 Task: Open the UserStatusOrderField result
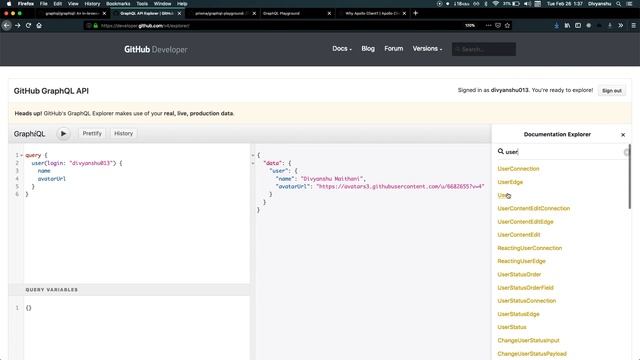point(525,288)
